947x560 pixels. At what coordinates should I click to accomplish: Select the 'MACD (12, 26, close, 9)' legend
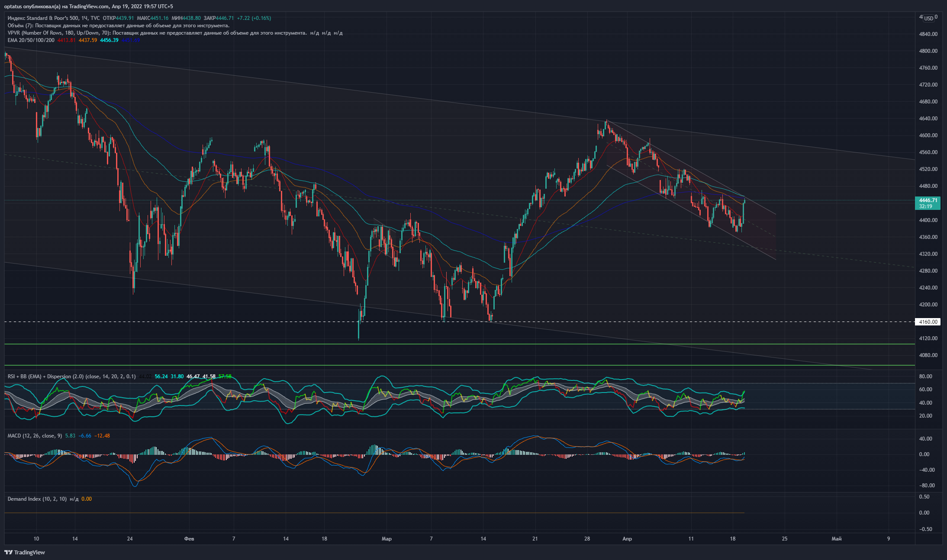[x=35, y=436]
